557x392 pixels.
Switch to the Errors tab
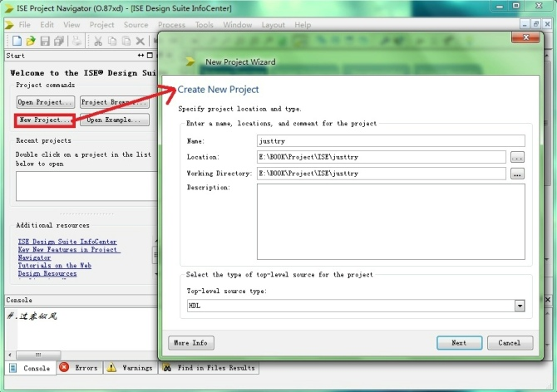click(x=80, y=368)
